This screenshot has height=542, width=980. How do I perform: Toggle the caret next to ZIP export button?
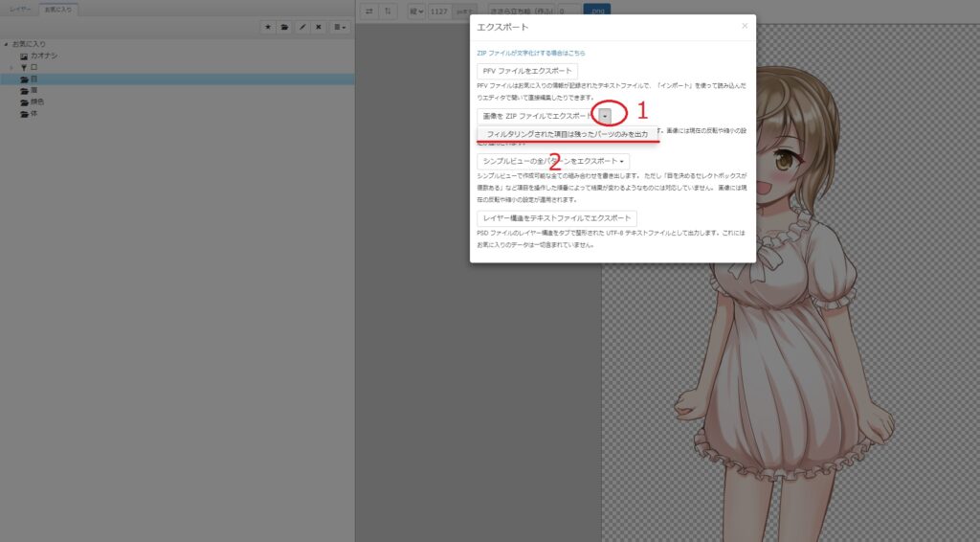tap(605, 116)
